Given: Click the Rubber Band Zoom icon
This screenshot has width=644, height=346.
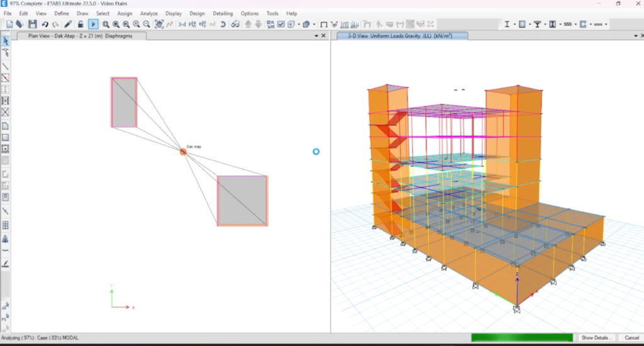Looking at the screenshot, I should (106, 25).
